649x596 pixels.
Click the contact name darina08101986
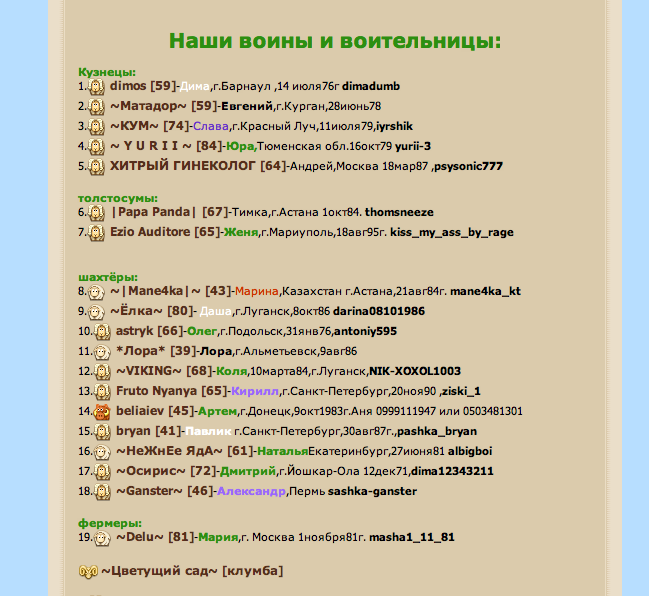[379, 311]
